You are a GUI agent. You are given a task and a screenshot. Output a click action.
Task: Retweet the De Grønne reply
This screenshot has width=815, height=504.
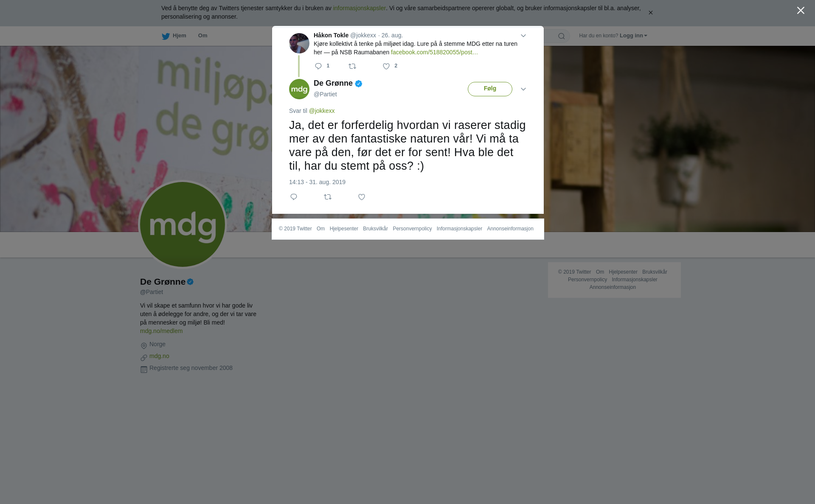pyautogui.click(x=328, y=197)
